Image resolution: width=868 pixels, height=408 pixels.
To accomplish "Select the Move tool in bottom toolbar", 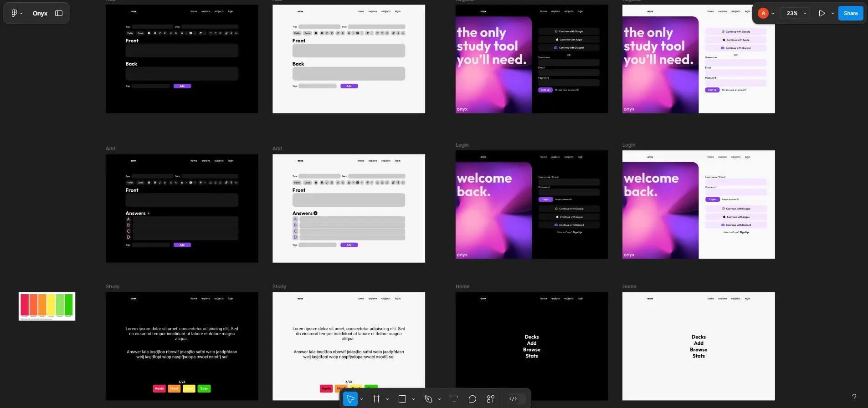I will pos(350,399).
